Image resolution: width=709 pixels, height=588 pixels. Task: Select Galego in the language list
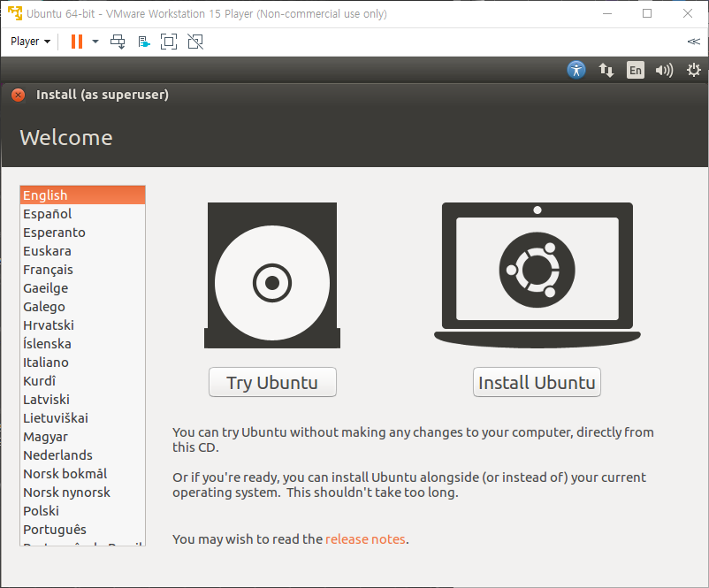coord(83,306)
